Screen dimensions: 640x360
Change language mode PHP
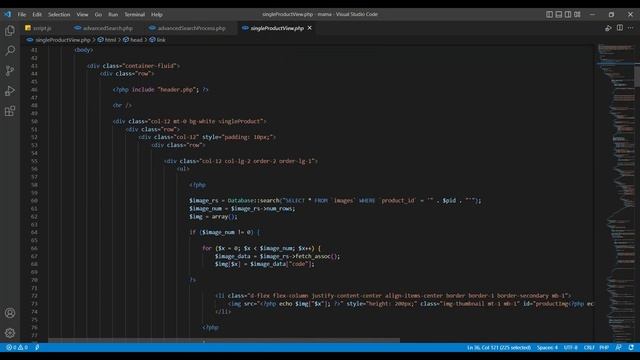(604, 347)
